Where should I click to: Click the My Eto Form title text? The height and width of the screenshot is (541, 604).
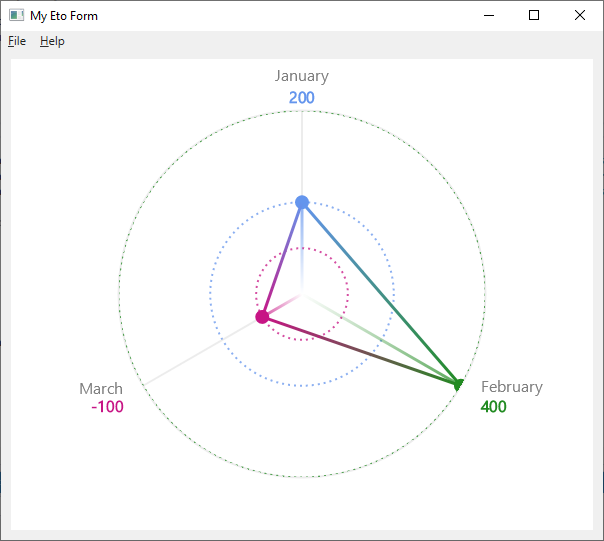pos(64,16)
